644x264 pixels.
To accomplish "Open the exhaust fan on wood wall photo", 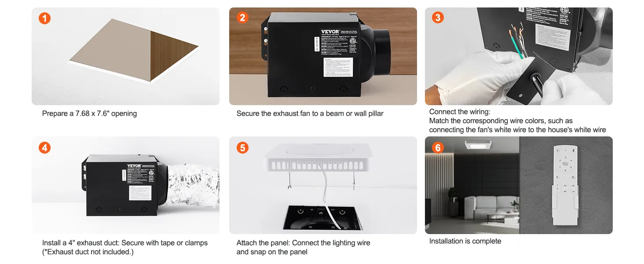I will tap(323, 56).
